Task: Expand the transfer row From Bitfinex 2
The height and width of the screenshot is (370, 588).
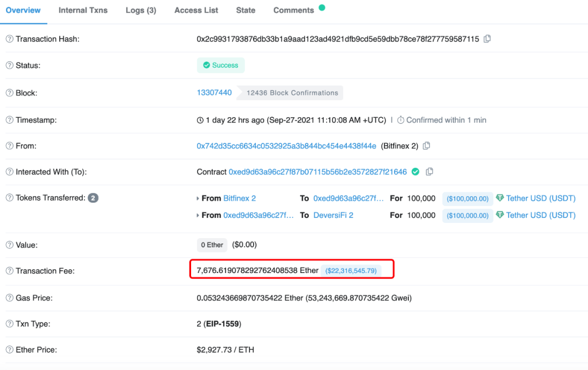Action: point(198,198)
